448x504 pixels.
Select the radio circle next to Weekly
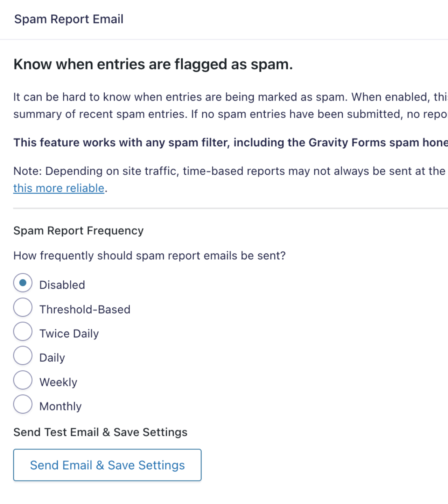coord(22,380)
